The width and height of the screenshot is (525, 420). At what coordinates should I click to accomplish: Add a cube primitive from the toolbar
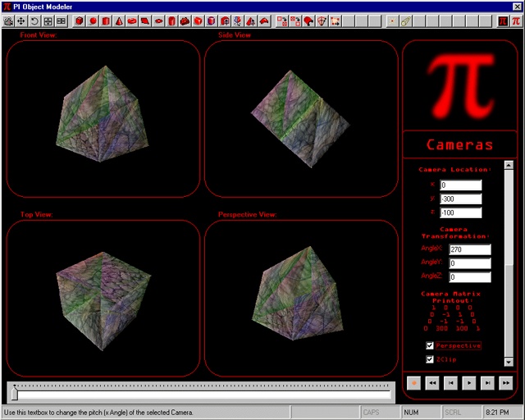(80, 21)
